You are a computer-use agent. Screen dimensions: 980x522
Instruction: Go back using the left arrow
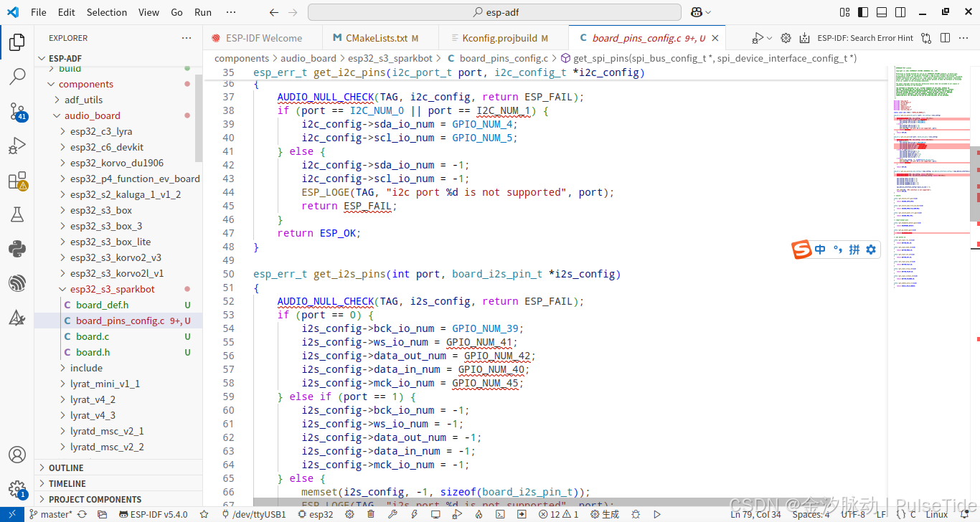[x=274, y=12]
